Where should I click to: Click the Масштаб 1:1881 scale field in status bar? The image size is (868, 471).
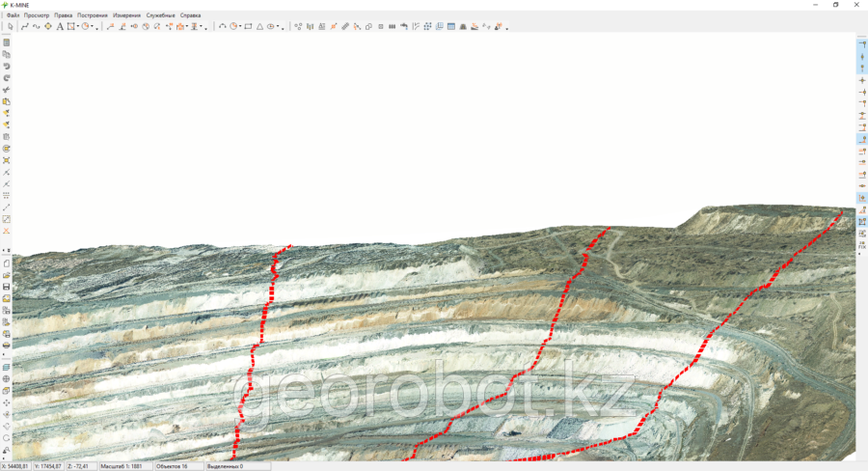coord(127,466)
